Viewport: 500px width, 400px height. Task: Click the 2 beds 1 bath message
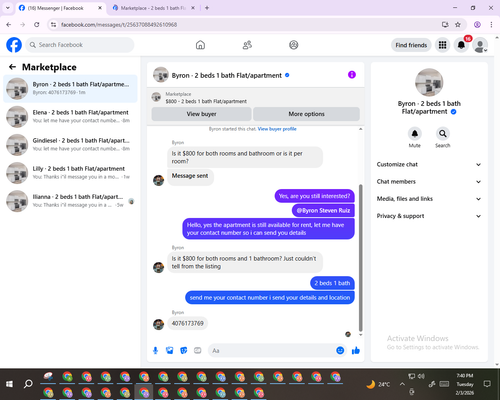tap(332, 283)
